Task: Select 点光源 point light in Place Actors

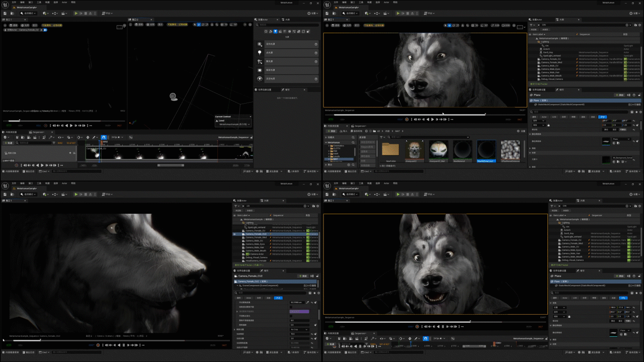Action: pyautogui.click(x=288, y=52)
